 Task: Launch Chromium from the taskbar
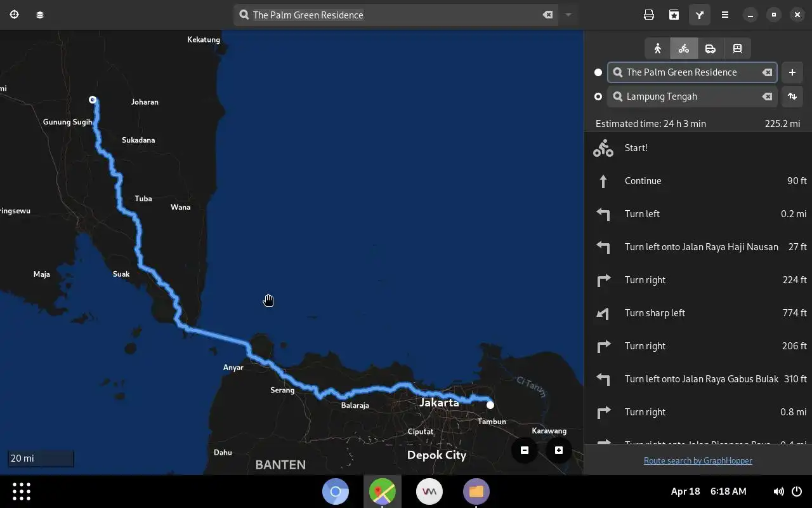click(x=336, y=491)
